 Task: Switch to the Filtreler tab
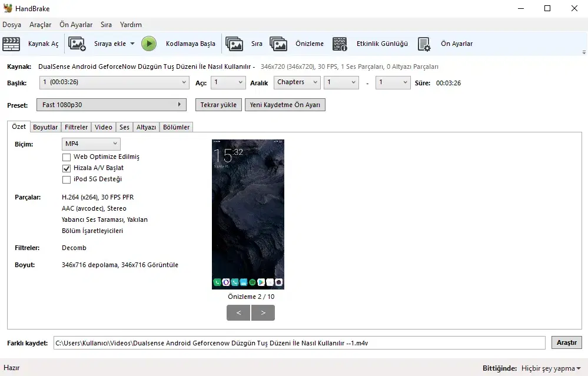point(76,127)
